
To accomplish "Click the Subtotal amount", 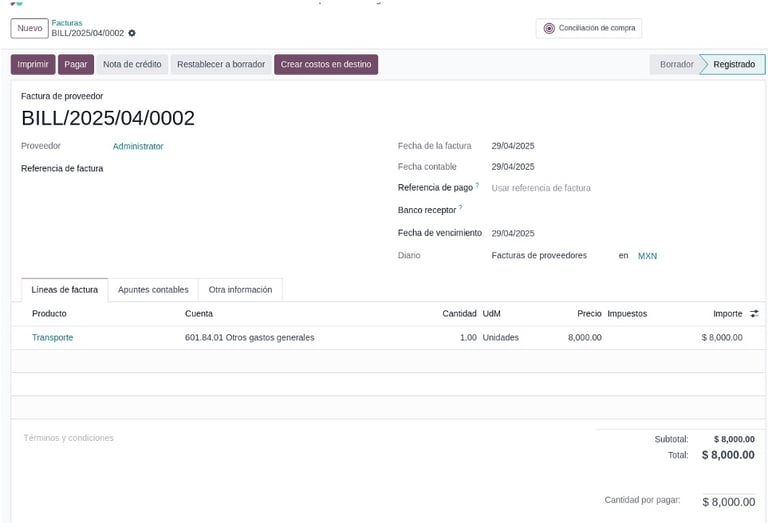I will point(734,439).
